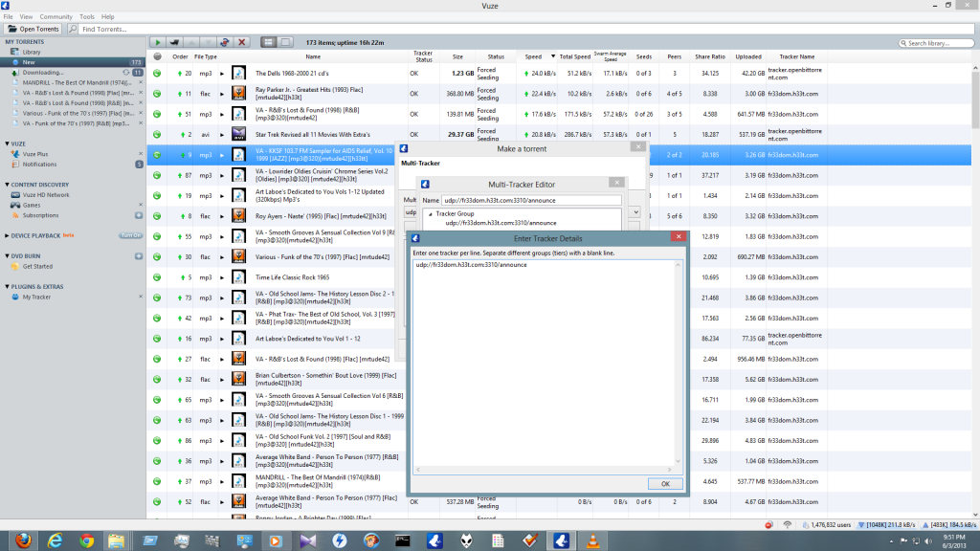Expand the row arrow of Ray Parker Jr. torrent
Image resolution: width=980 pixels, height=551 pixels.
coord(222,94)
